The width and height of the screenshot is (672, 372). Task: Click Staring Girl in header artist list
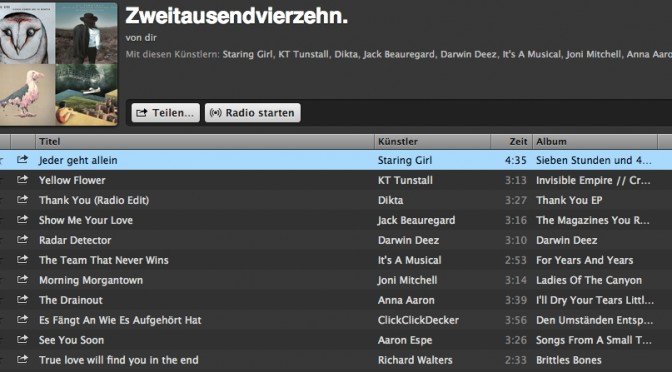coord(247,54)
